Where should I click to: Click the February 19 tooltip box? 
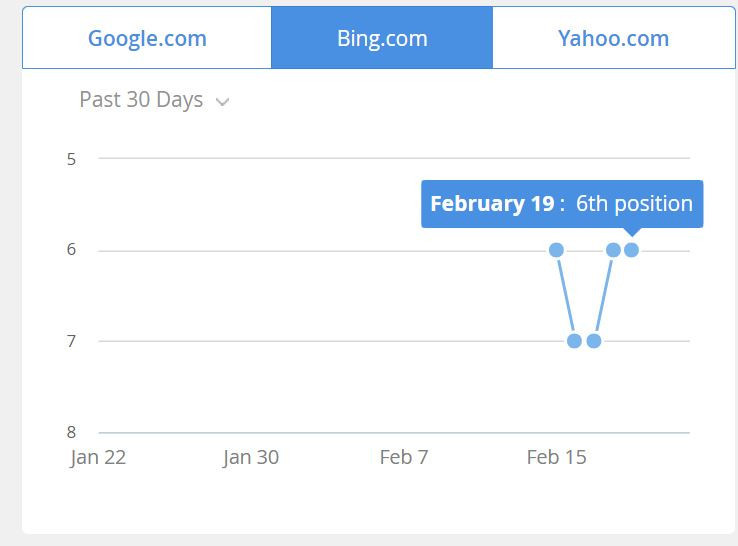click(561, 204)
